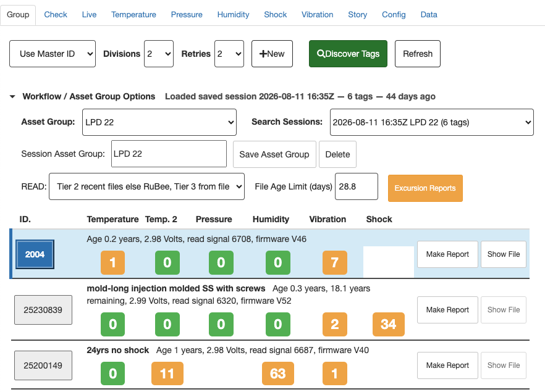Screen dimensions: 545x392
Task: Click the '24yrs no shock' label
Action: 118,350
